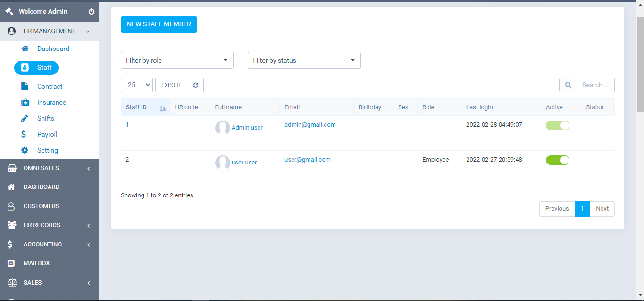Open the Insurance section
Image resolution: width=644 pixels, height=301 pixels.
(25, 102)
